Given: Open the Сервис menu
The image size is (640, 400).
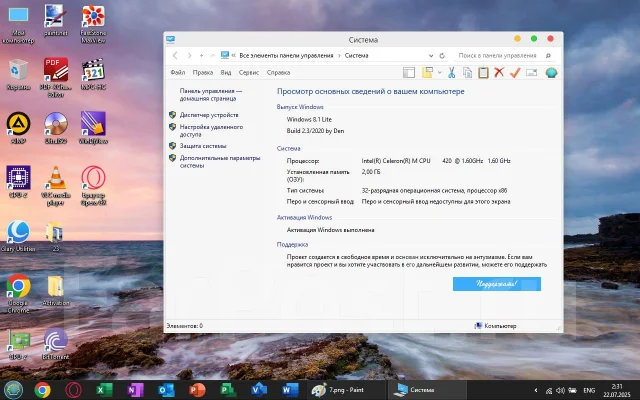Looking at the screenshot, I should [x=249, y=72].
